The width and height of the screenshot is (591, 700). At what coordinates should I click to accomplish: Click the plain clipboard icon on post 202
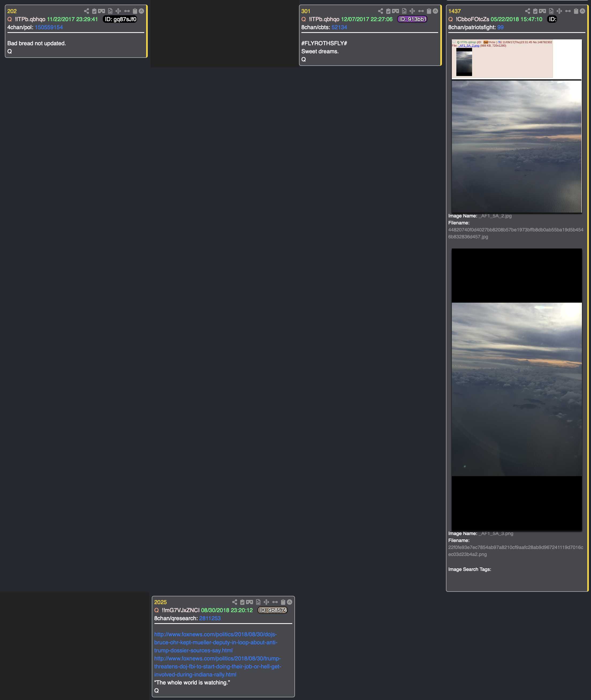click(x=135, y=11)
